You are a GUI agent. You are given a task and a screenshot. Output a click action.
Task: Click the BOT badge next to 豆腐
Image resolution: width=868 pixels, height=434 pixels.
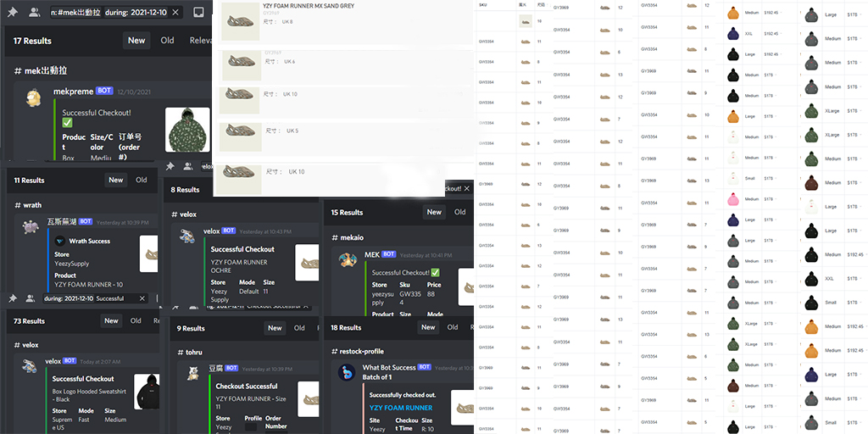click(x=232, y=368)
